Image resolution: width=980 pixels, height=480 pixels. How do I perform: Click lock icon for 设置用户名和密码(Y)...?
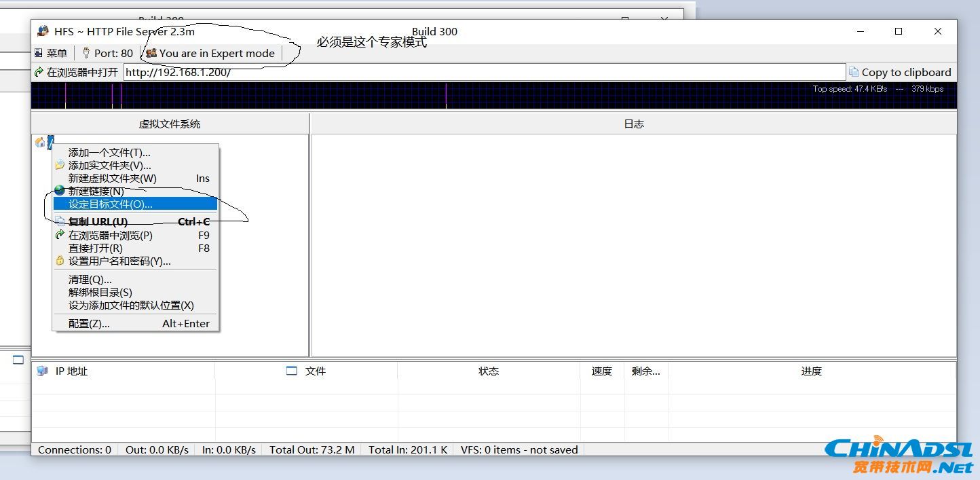click(x=60, y=261)
